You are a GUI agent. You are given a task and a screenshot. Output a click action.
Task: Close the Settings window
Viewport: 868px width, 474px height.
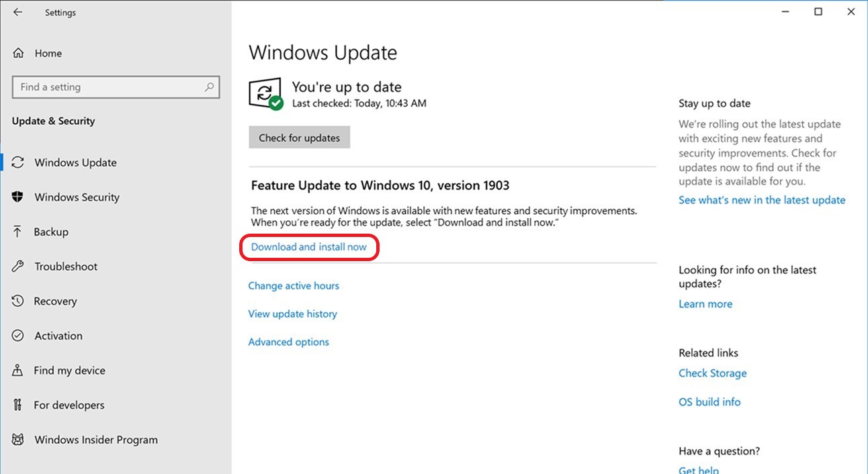click(x=853, y=12)
